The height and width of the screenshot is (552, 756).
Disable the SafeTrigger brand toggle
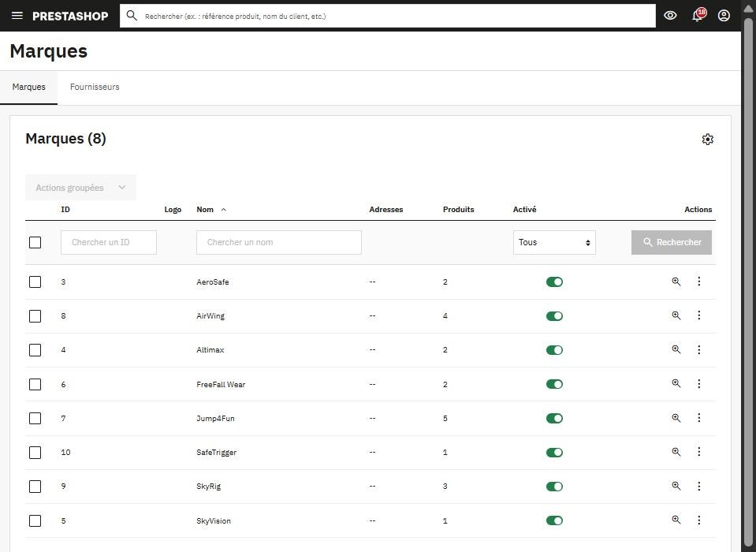(554, 453)
